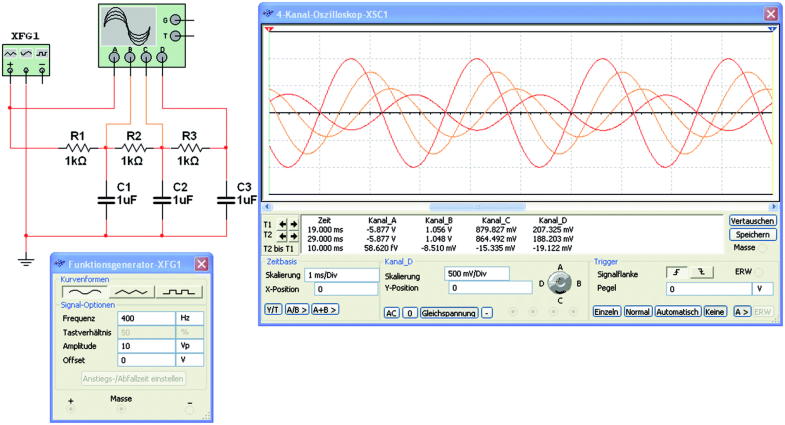Set Gleichspannung coupling for Kanal_D
Screen dimensions: 785x425
click(x=449, y=313)
